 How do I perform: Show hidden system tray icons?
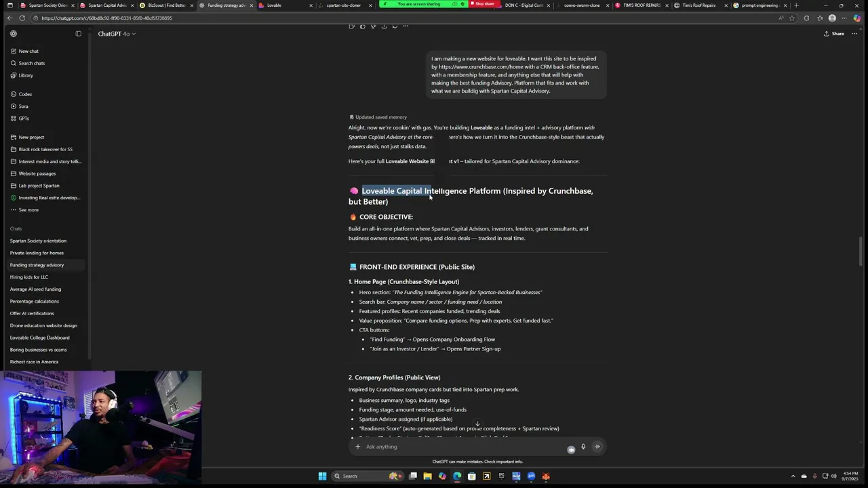[794, 476]
